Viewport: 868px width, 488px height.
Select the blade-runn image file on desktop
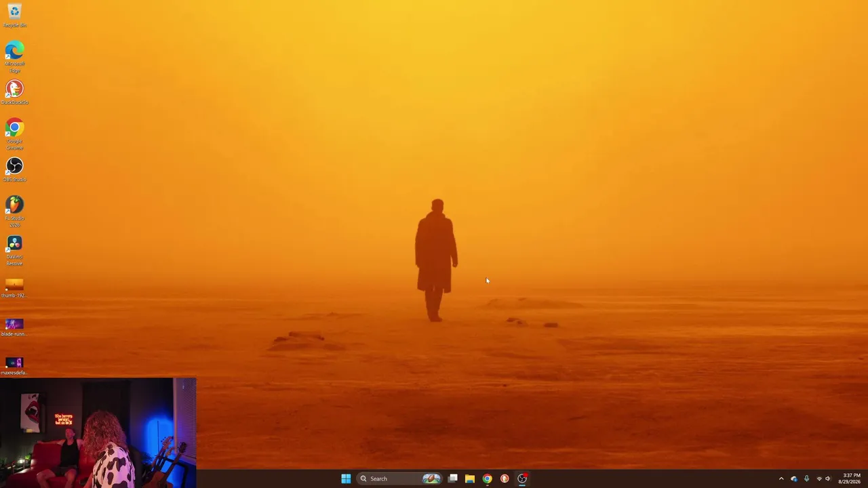pos(14,327)
